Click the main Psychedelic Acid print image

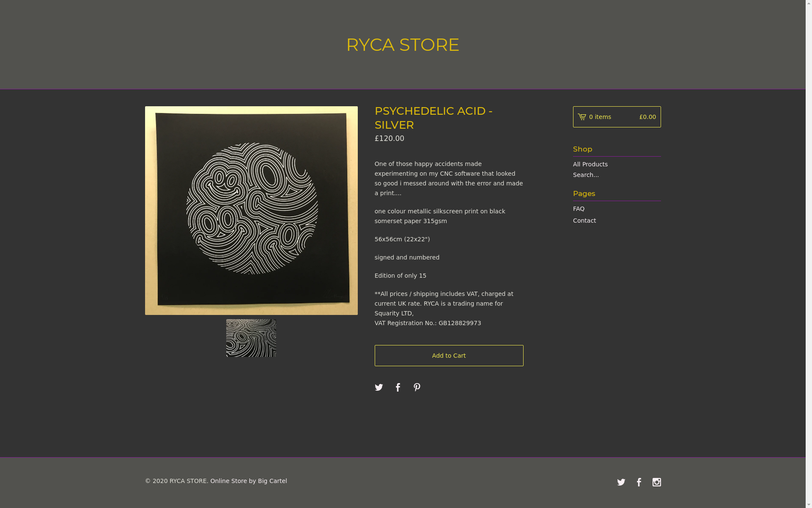(x=251, y=210)
